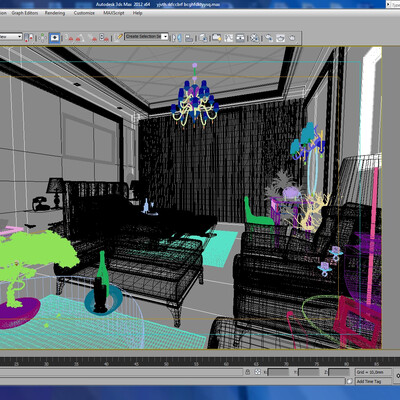Click the Render Production teapot icon

[292, 38]
